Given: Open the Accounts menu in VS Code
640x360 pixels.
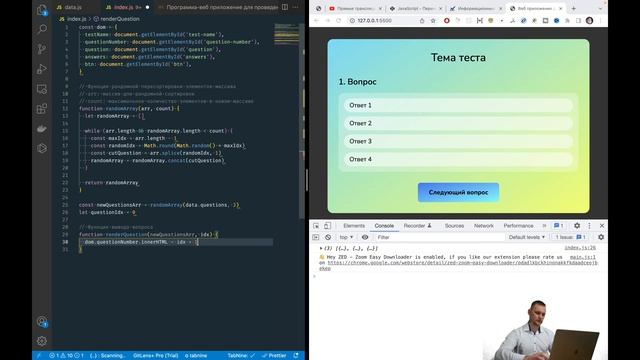Looking at the screenshot, I should click(42, 322).
